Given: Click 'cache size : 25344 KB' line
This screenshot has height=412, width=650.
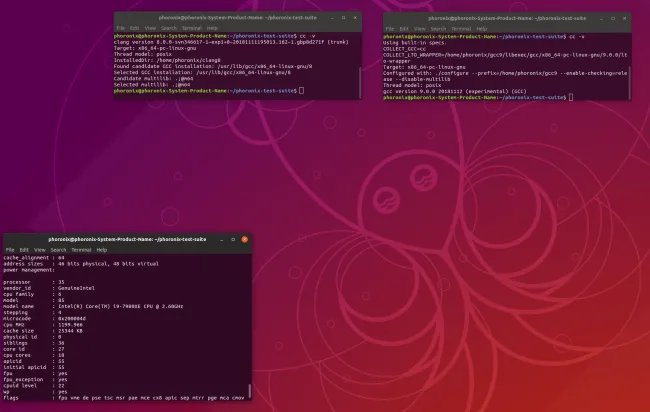Looking at the screenshot, I should click(43, 331).
